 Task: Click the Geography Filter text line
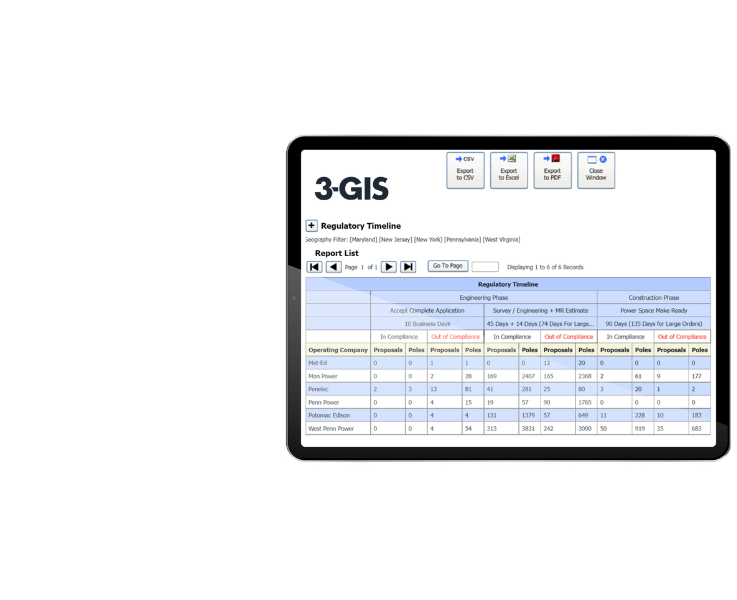click(x=413, y=240)
